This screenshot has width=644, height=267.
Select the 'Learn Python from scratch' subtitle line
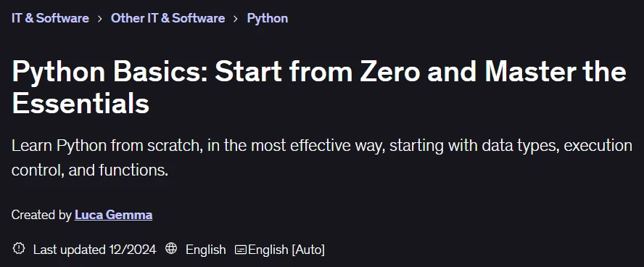point(321,147)
